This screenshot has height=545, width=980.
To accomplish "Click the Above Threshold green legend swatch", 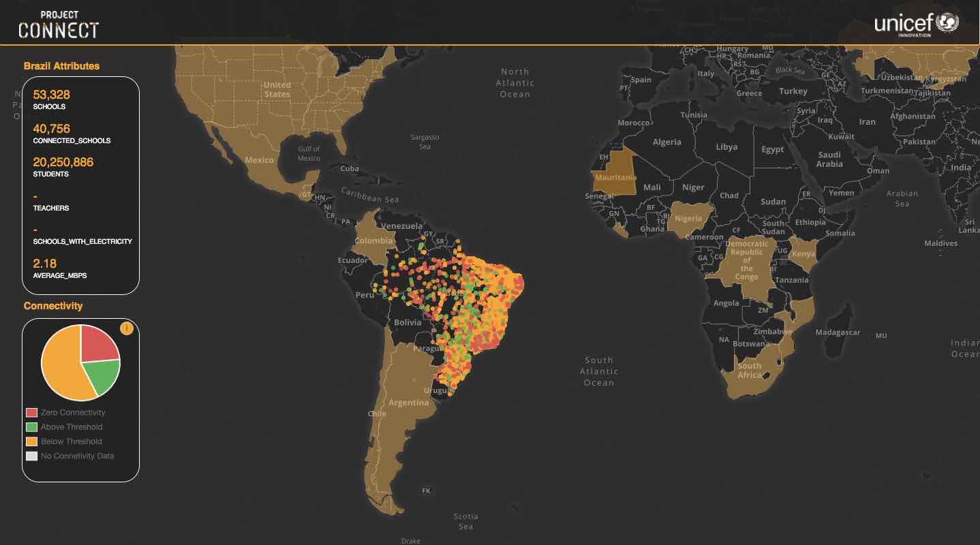I will 31,427.
